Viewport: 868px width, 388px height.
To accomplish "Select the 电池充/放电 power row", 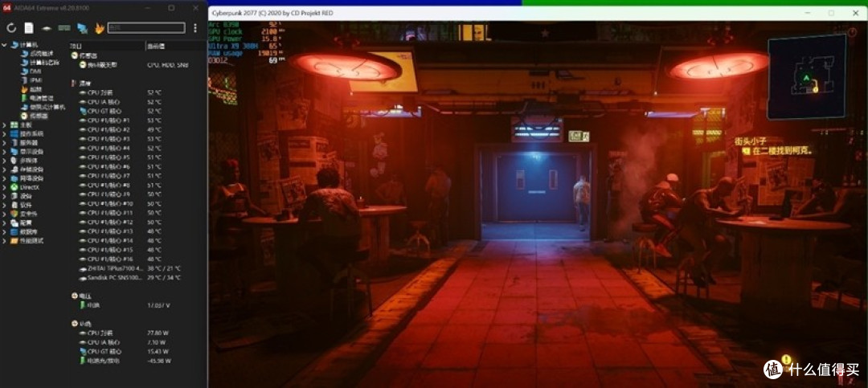I will (x=125, y=361).
